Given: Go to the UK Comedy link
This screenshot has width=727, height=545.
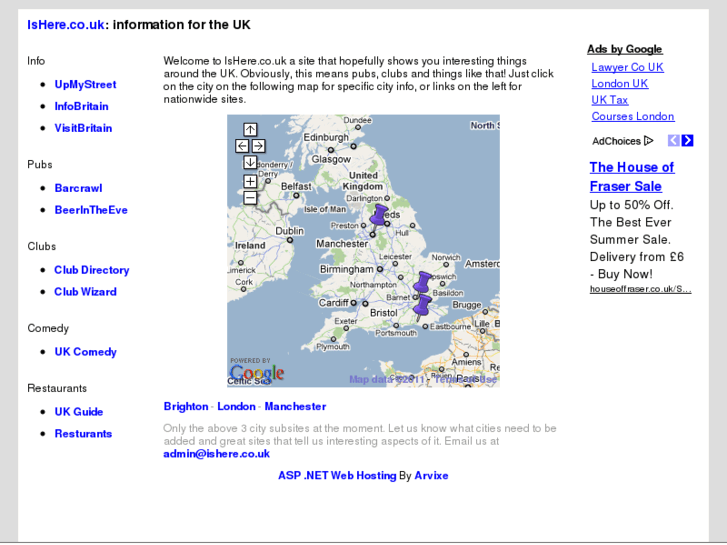Looking at the screenshot, I should click(x=85, y=352).
